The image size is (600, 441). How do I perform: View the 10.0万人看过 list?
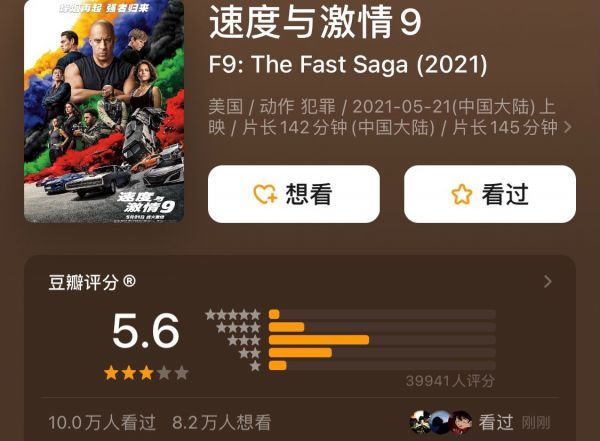click(102, 423)
